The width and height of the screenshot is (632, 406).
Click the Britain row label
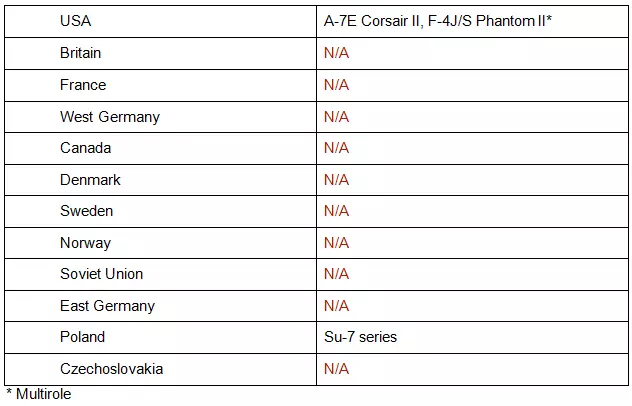coord(80,53)
